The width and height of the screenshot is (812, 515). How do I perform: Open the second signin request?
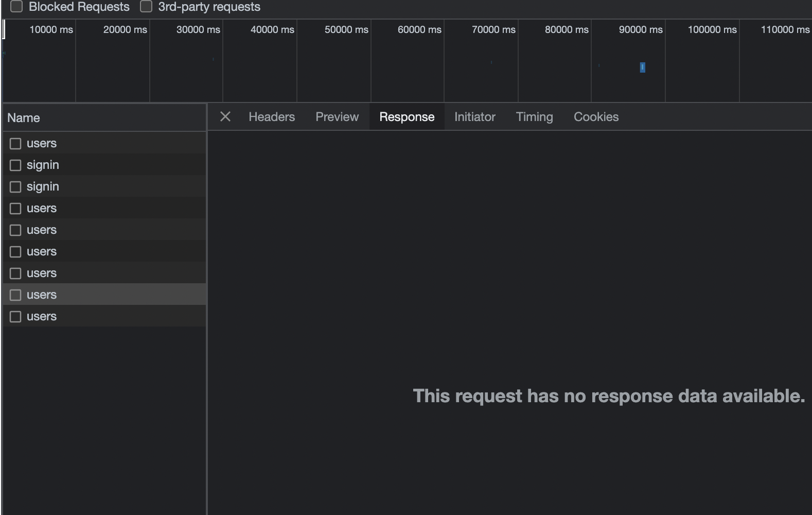click(104, 186)
